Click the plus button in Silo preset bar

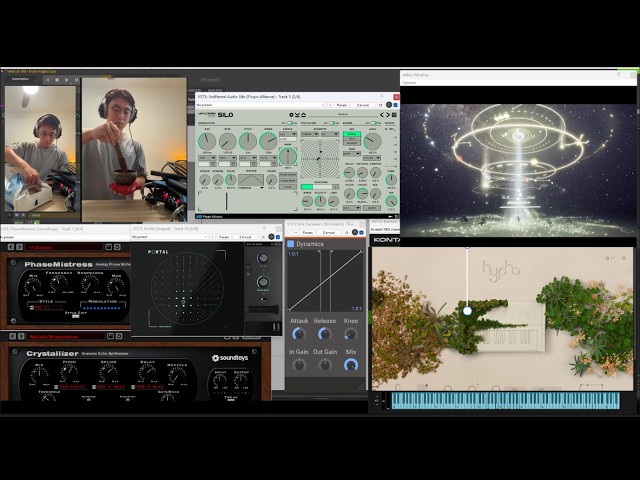[x=330, y=105]
